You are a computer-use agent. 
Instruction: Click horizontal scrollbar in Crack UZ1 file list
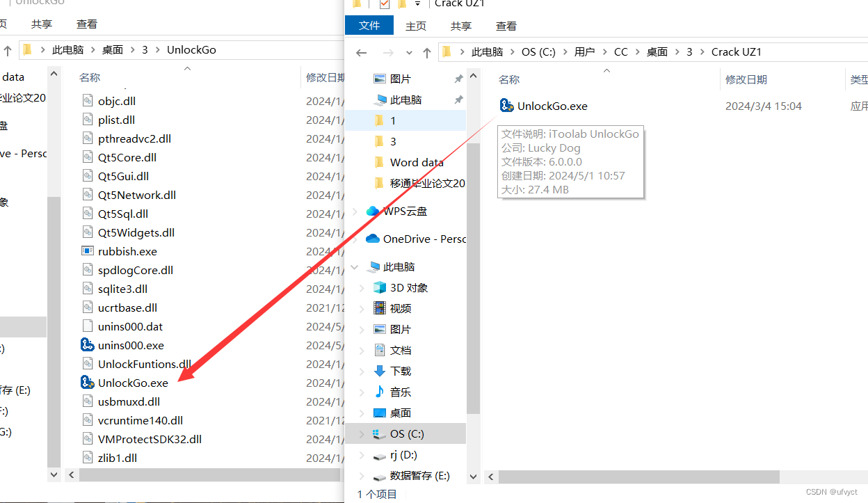coord(638,477)
